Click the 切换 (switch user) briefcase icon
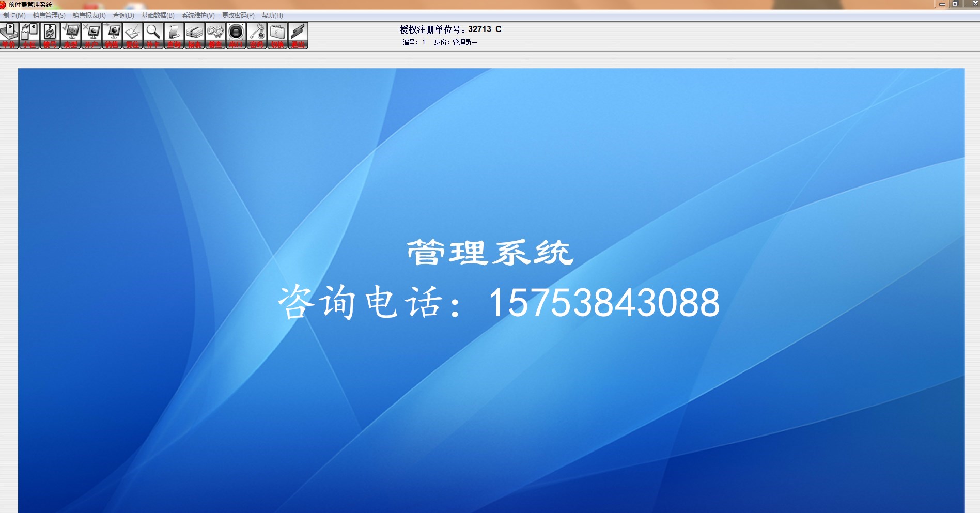 click(x=277, y=34)
